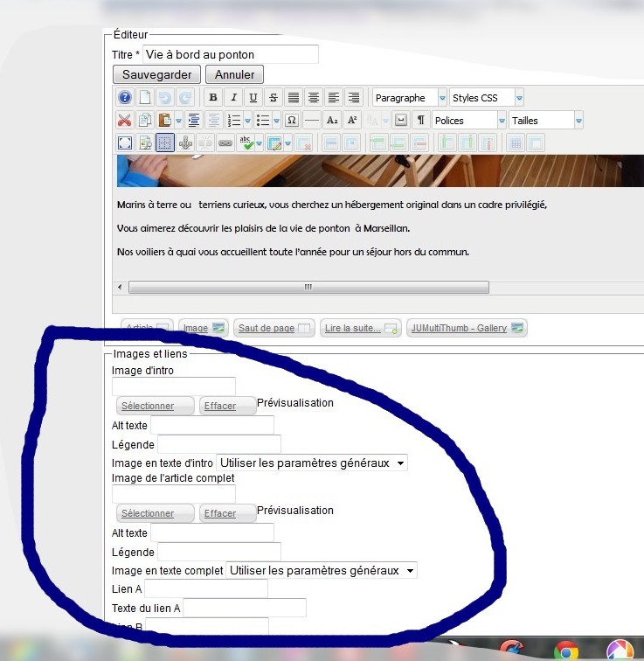Insert a special character (Omega icon)

point(292,121)
